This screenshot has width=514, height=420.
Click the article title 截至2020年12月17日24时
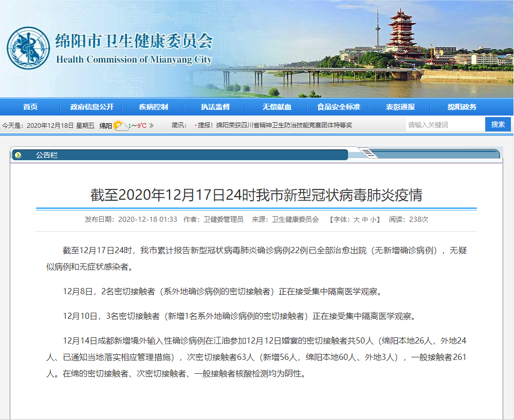pyautogui.click(x=256, y=195)
